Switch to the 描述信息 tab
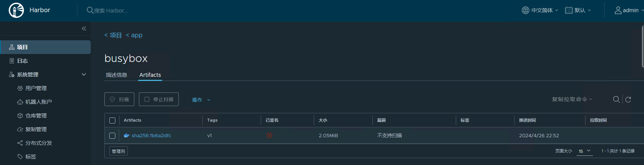The image size is (644, 165). tap(117, 75)
